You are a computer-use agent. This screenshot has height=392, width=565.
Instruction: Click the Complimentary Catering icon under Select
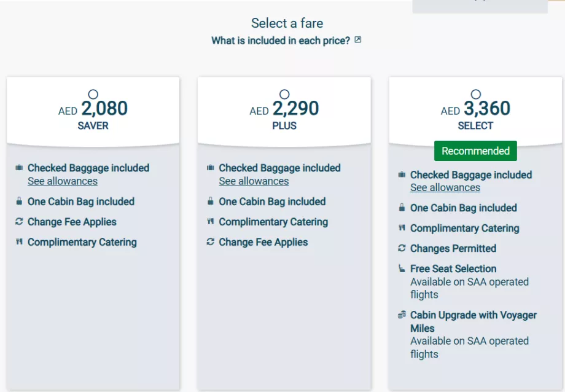click(x=402, y=228)
